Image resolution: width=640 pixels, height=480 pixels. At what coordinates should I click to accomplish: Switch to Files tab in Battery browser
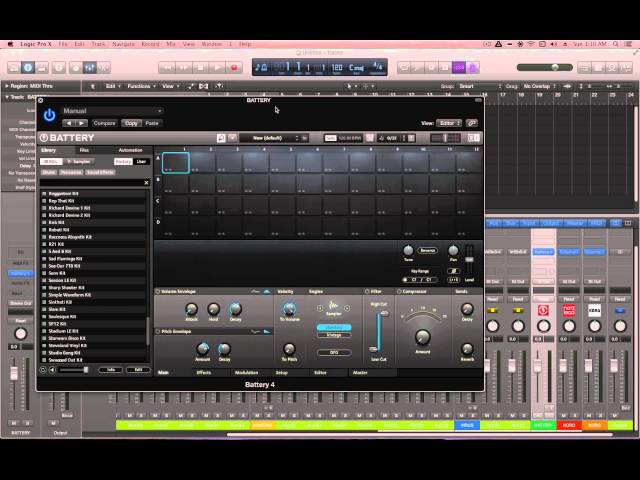click(84, 151)
